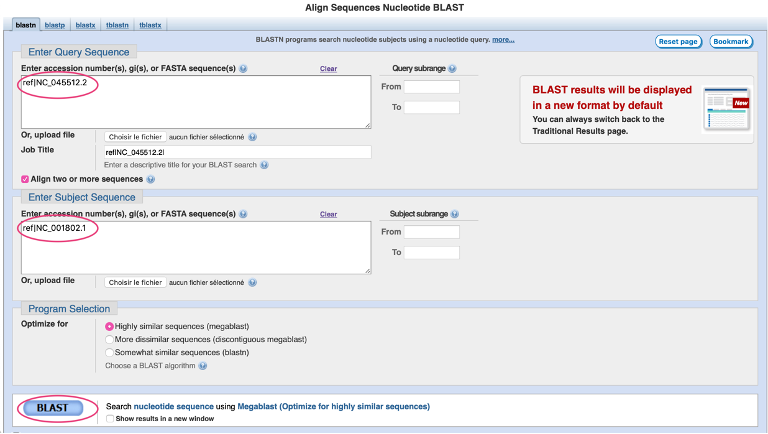The height and width of the screenshot is (434, 768).
Task: Open the more... link about BLASTN programs
Action: [503, 40]
